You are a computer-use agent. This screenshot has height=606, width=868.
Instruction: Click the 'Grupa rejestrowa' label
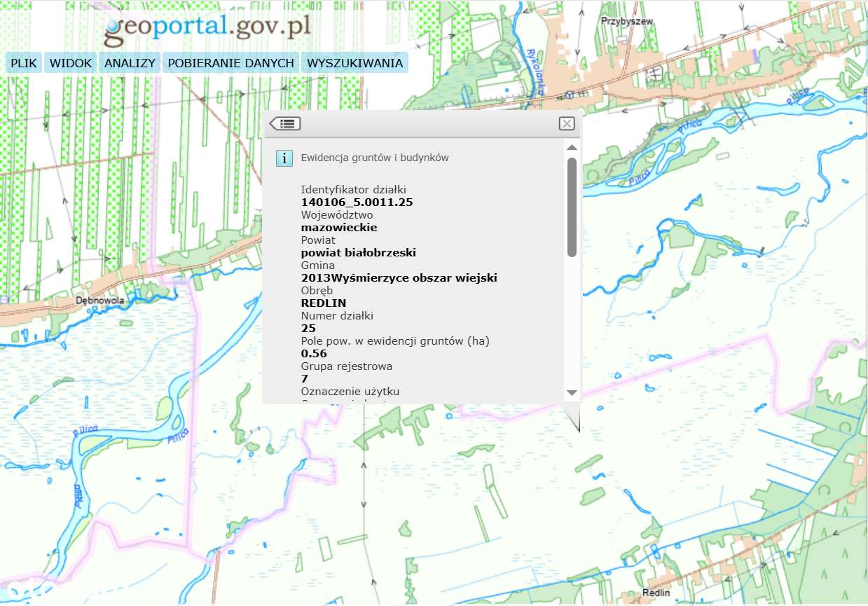coord(347,366)
